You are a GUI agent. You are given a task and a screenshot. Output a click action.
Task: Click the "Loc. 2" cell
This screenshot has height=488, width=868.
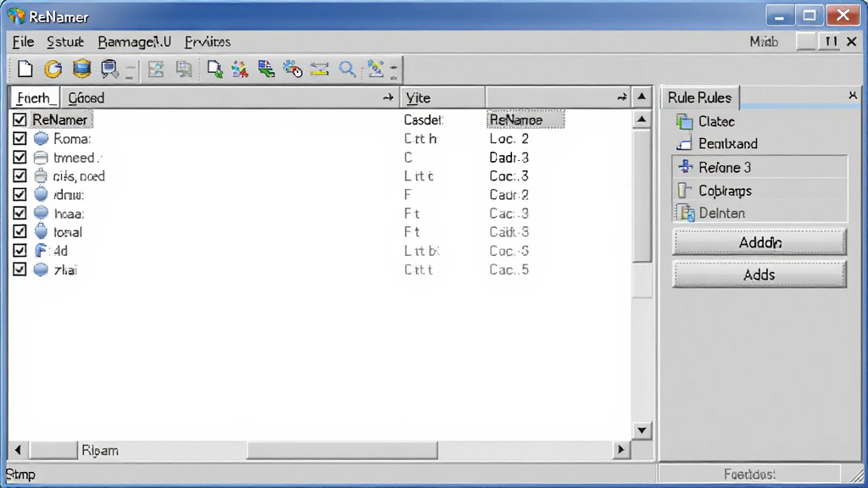[509, 139]
